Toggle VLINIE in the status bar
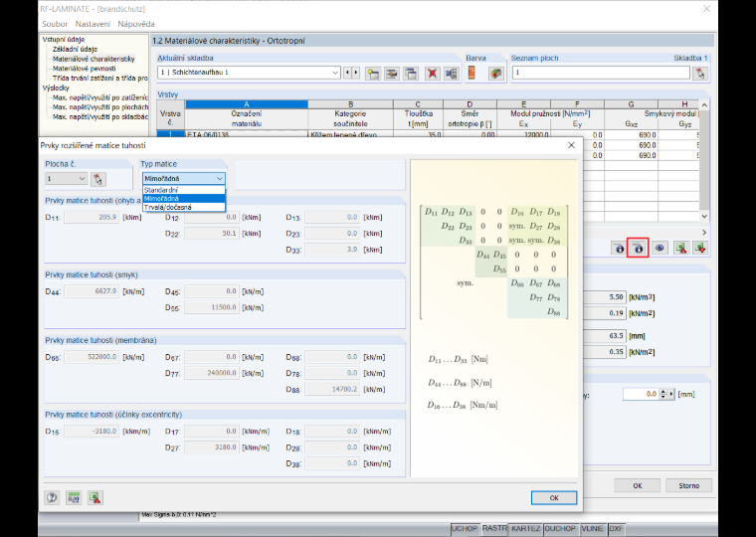Viewport: 756px width, 537px height. [x=592, y=528]
